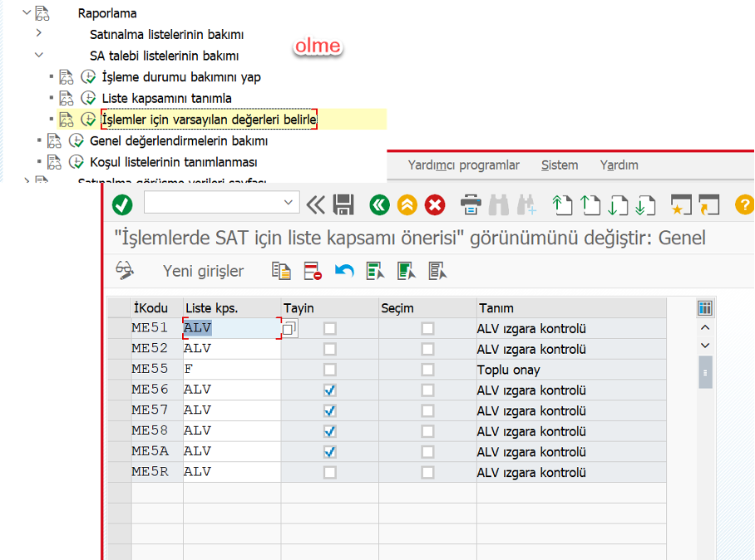
Task: Open the Yardımcı programlar menu
Action: (x=463, y=165)
